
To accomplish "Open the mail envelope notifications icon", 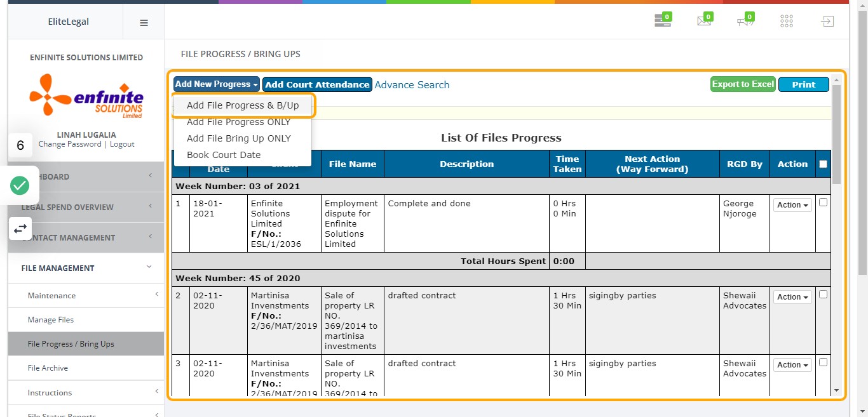I will click(704, 21).
